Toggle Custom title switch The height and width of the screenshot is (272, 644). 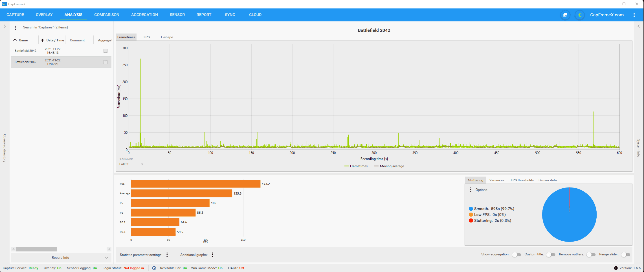coord(551,255)
